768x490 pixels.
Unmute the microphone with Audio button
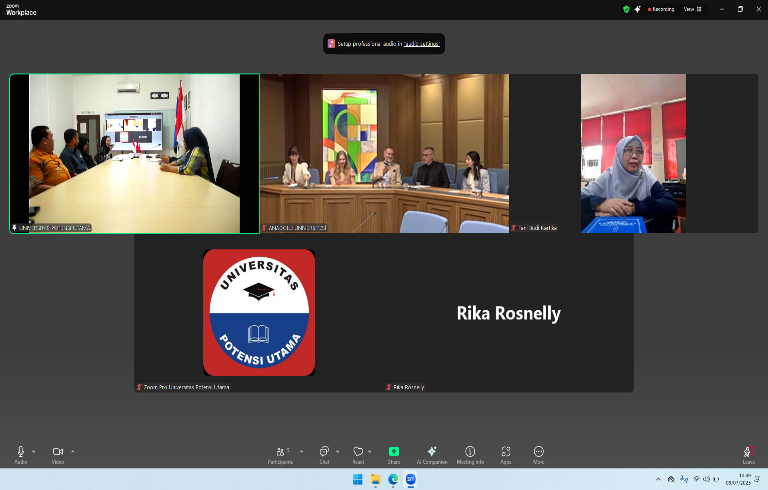(20, 452)
